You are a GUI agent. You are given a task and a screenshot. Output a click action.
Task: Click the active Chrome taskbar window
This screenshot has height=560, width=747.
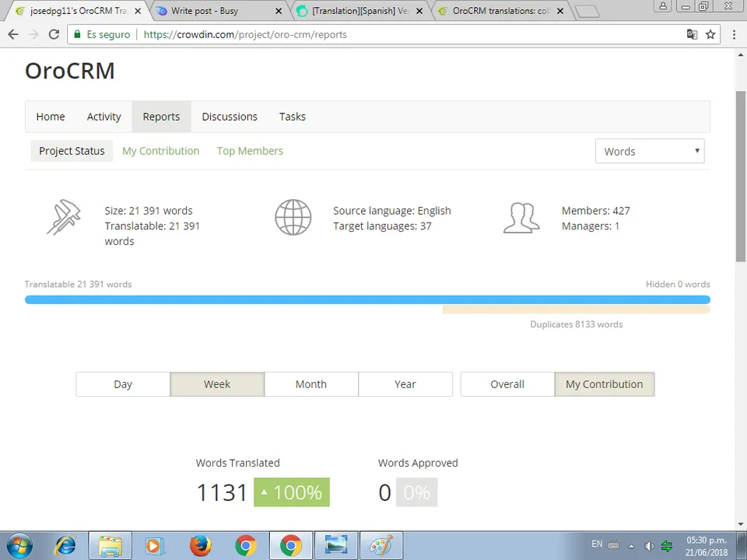tap(291, 546)
